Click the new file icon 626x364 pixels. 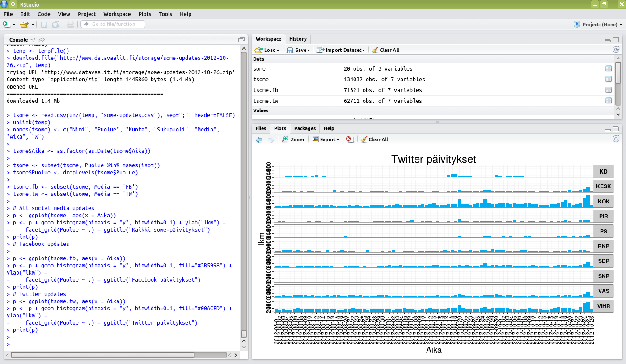(x=6, y=24)
